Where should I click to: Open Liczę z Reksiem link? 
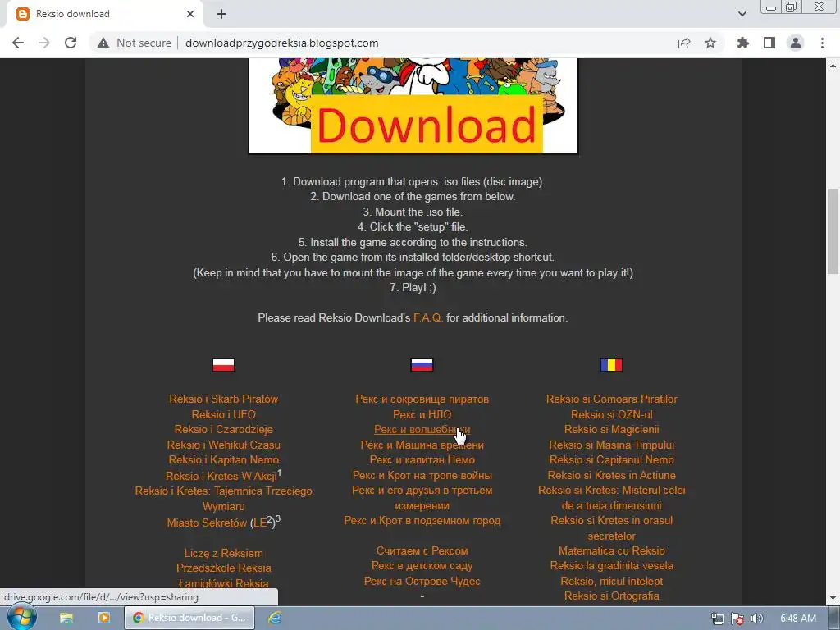(x=223, y=554)
